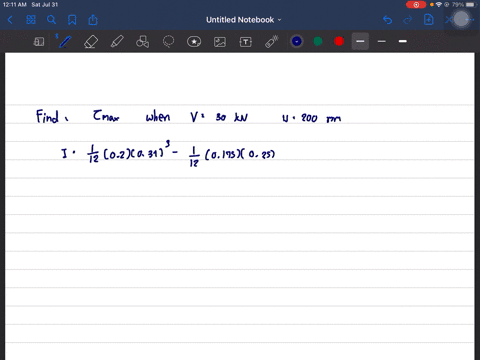Choose the green pen color
The width and height of the screenshot is (480, 360).
point(318,41)
